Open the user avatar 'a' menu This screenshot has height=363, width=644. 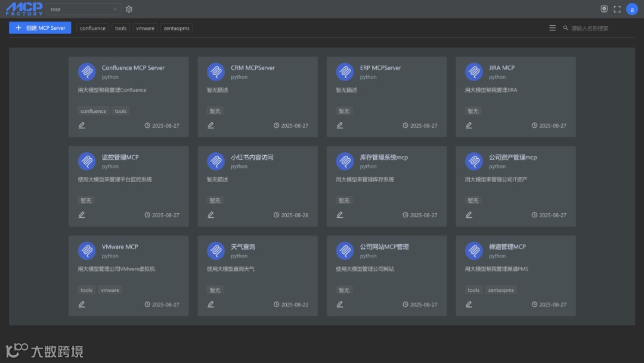pyautogui.click(x=631, y=9)
